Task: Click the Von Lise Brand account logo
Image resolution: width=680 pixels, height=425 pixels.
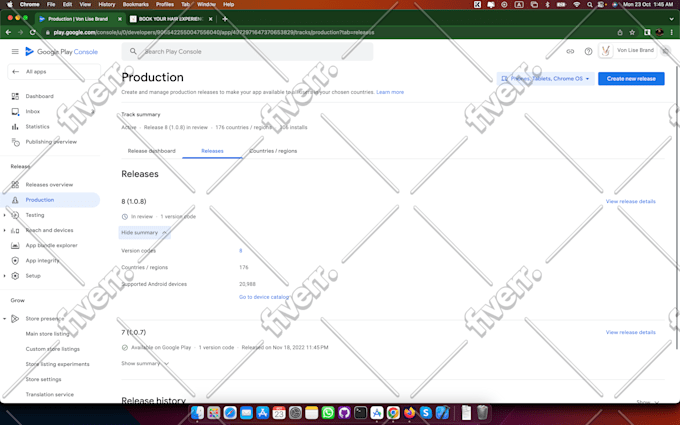Action: (x=605, y=51)
